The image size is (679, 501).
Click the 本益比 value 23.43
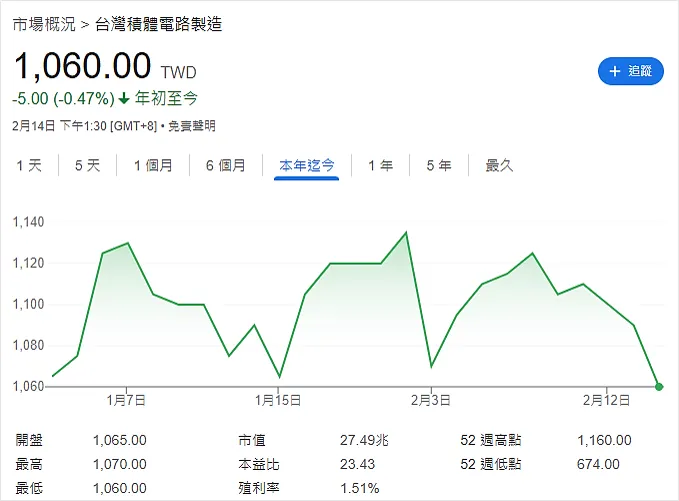[357, 464]
